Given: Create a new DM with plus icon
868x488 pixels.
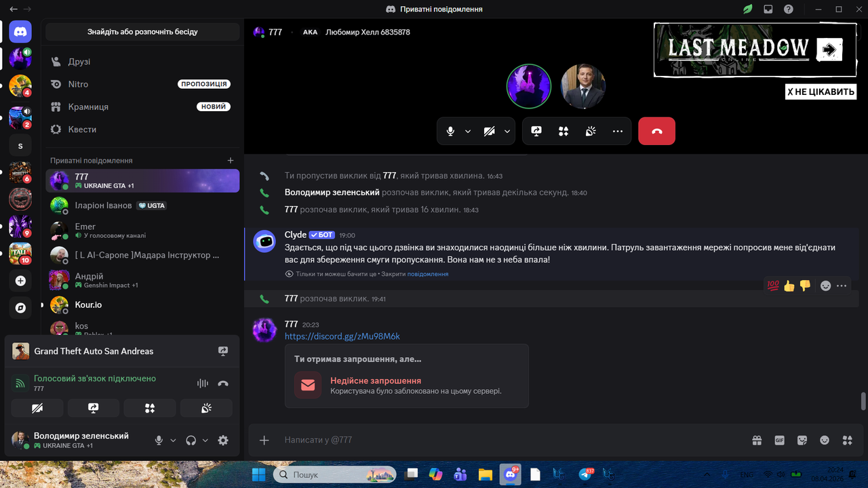Looking at the screenshot, I should (231, 161).
